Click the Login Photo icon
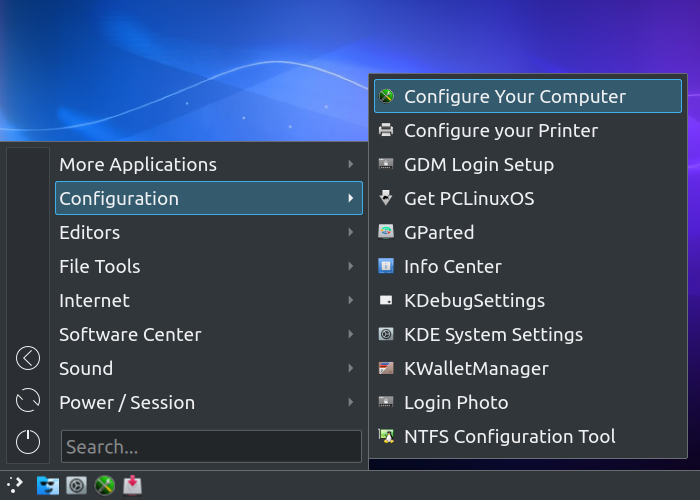The image size is (700, 500). (x=386, y=402)
